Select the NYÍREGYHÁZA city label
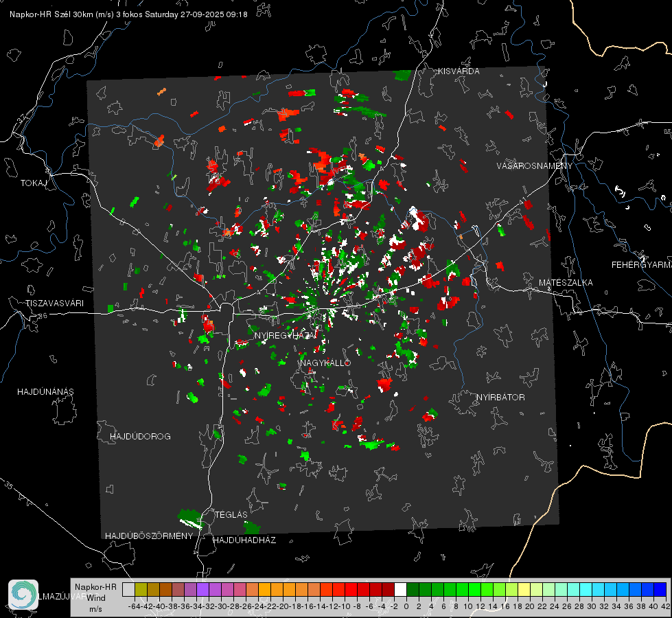The height and width of the screenshot is (618, 672). (x=286, y=335)
